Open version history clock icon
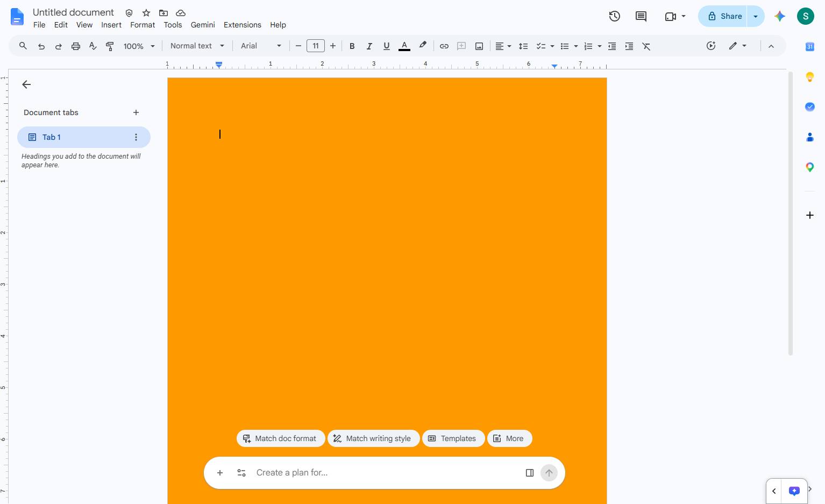Viewport: 825px width, 504px height. [x=615, y=16]
